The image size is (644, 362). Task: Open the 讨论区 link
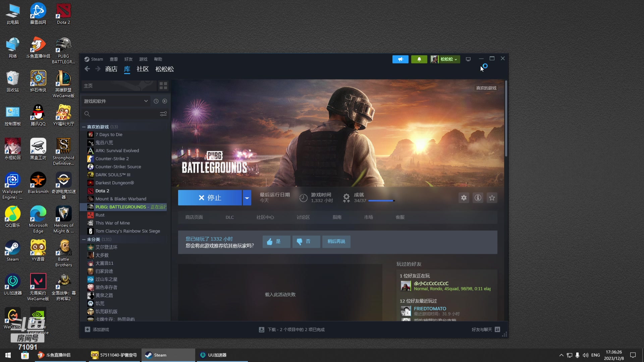[303, 217]
